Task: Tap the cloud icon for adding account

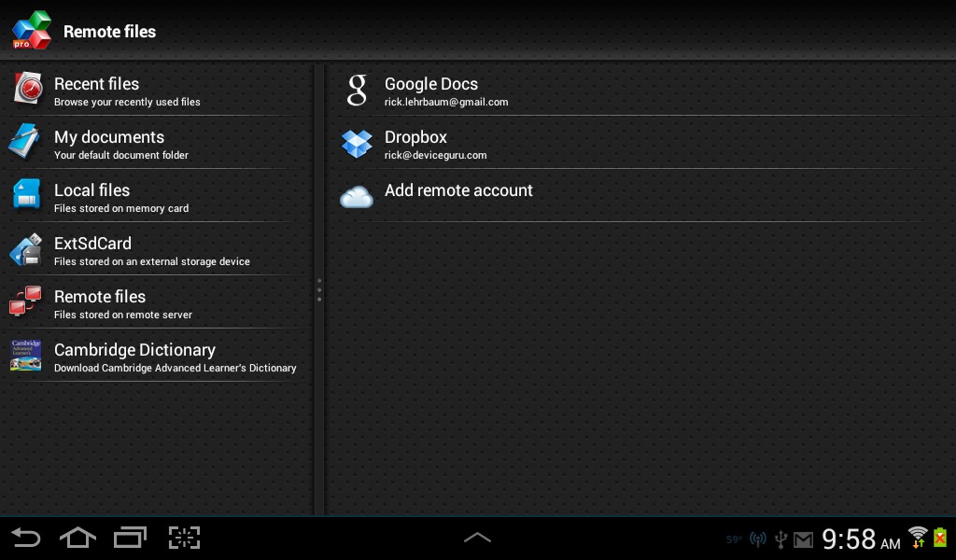Action: pos(357,198)
